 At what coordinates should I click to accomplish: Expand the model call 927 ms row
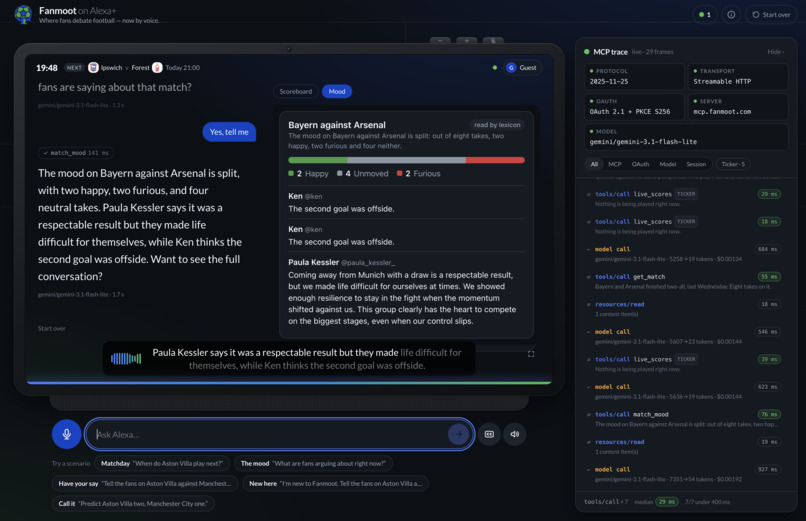[x=685, y=474]
